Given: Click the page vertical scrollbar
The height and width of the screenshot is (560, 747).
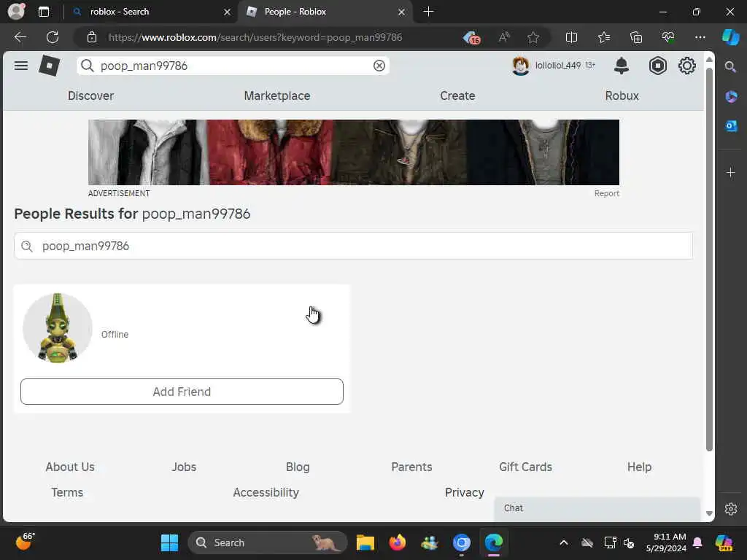Looking at the screenshot, I should 709,260.
